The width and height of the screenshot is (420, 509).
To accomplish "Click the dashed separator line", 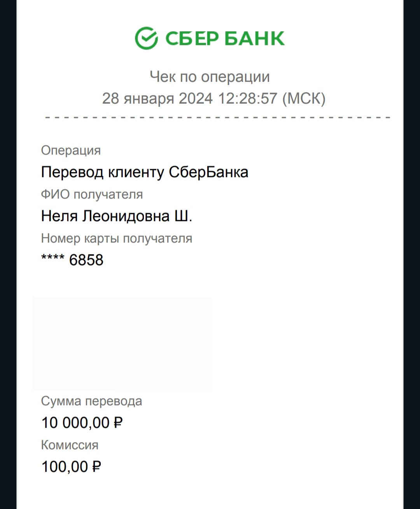I will [218, 117].
